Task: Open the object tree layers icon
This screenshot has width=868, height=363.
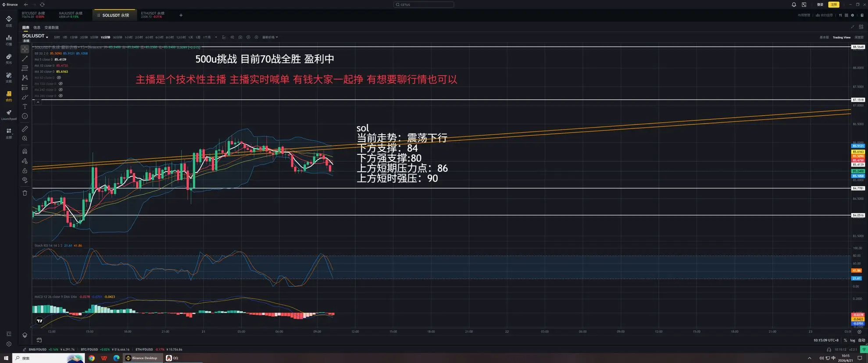Action: coord(25,335)
